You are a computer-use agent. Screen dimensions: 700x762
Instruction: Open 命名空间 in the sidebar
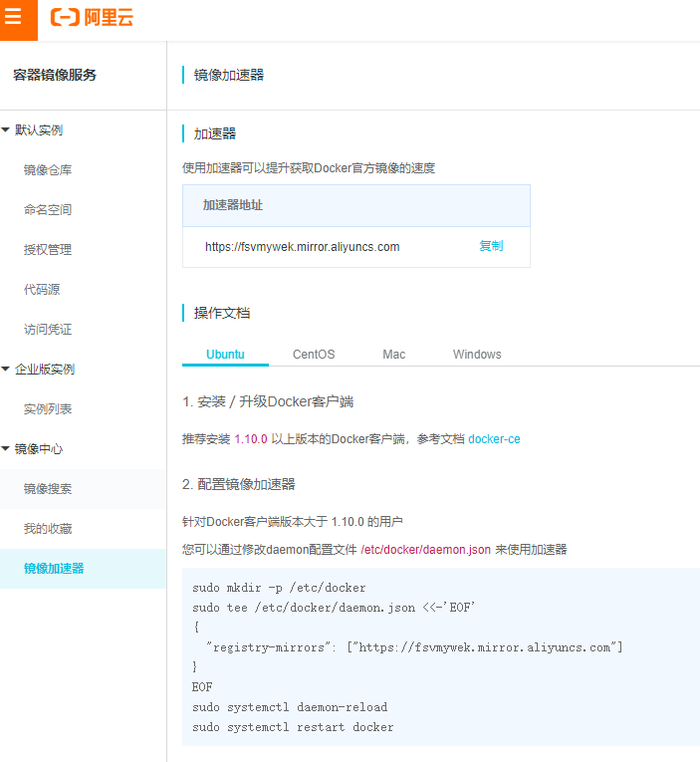(x=48, y=210)
